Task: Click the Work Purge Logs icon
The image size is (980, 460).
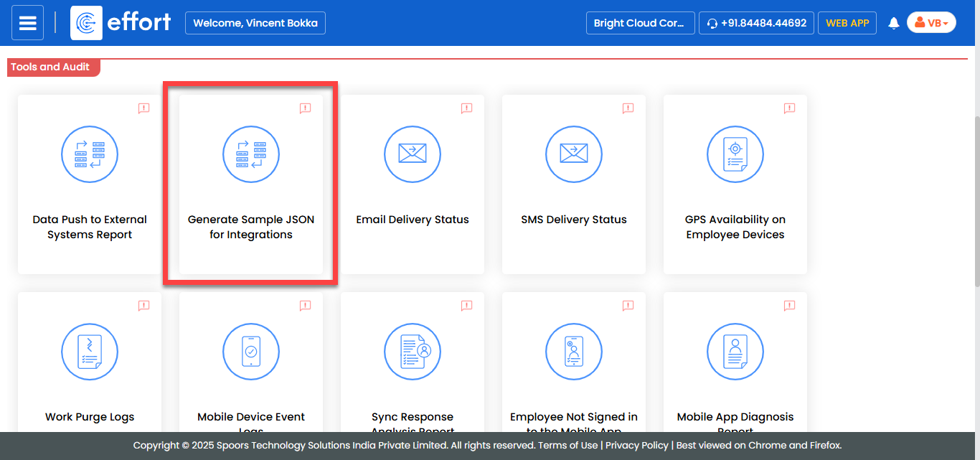Action: click(90, 351)
